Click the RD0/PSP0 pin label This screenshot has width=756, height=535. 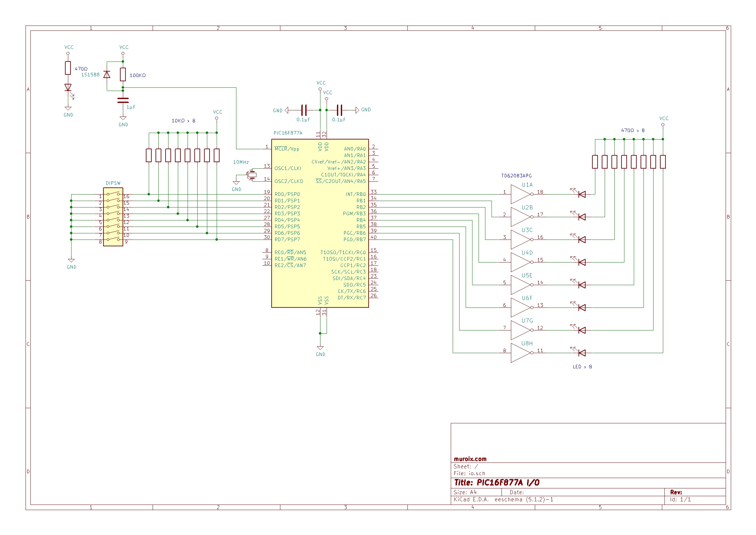coord(287,194)
